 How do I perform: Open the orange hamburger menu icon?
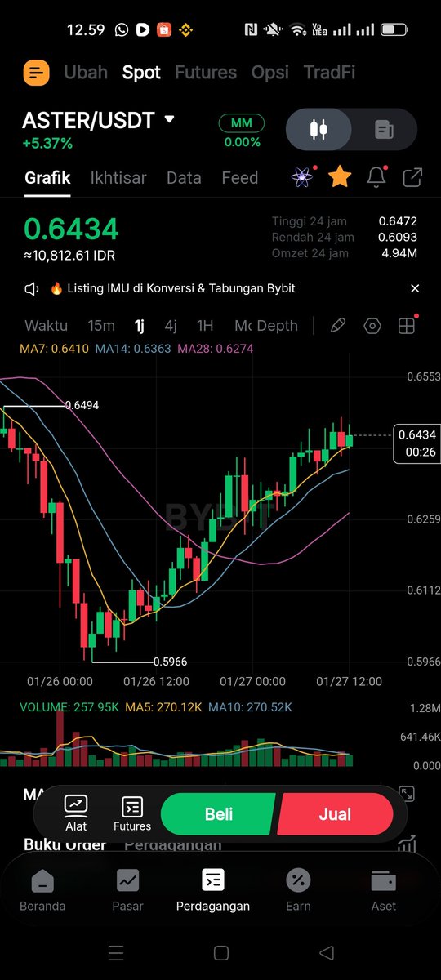tap(36, 73)
